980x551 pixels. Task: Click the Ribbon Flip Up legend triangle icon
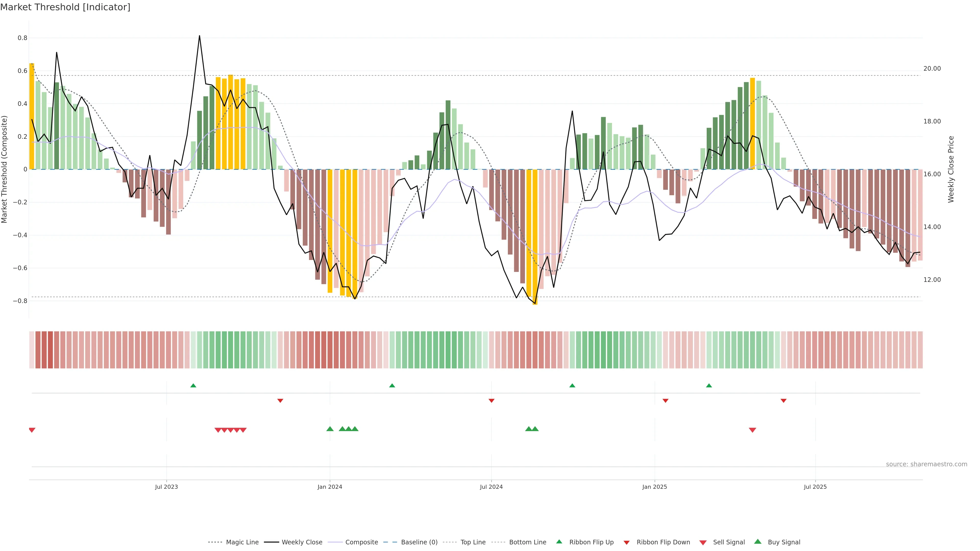(559, 542)
